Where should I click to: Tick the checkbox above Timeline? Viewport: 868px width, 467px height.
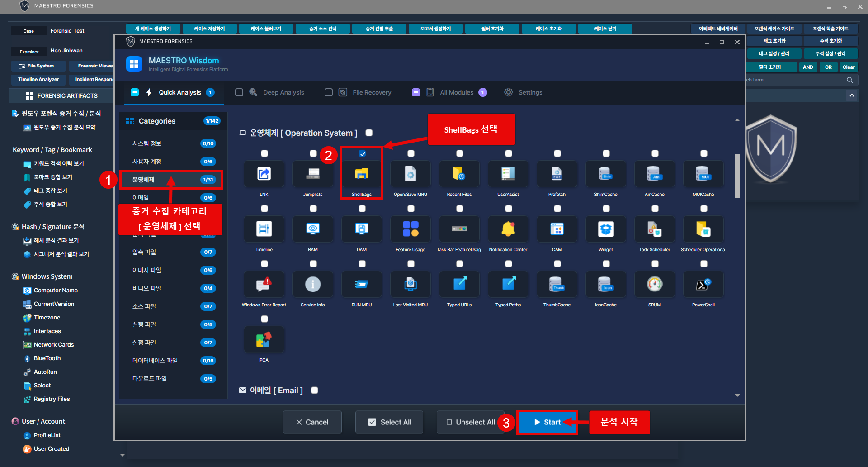tap(264, 209)
